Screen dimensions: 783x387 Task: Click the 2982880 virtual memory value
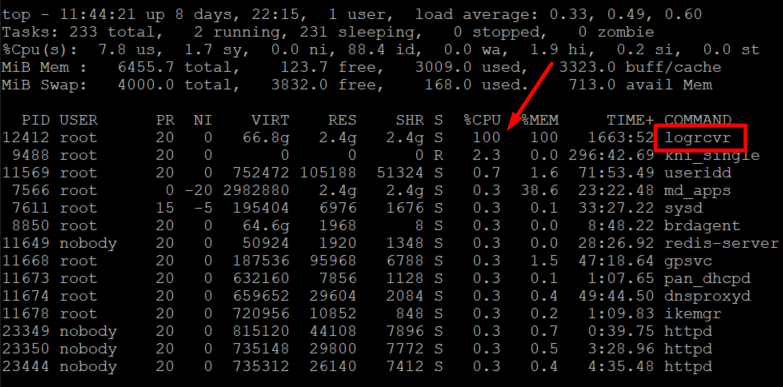tap(256, 191)
